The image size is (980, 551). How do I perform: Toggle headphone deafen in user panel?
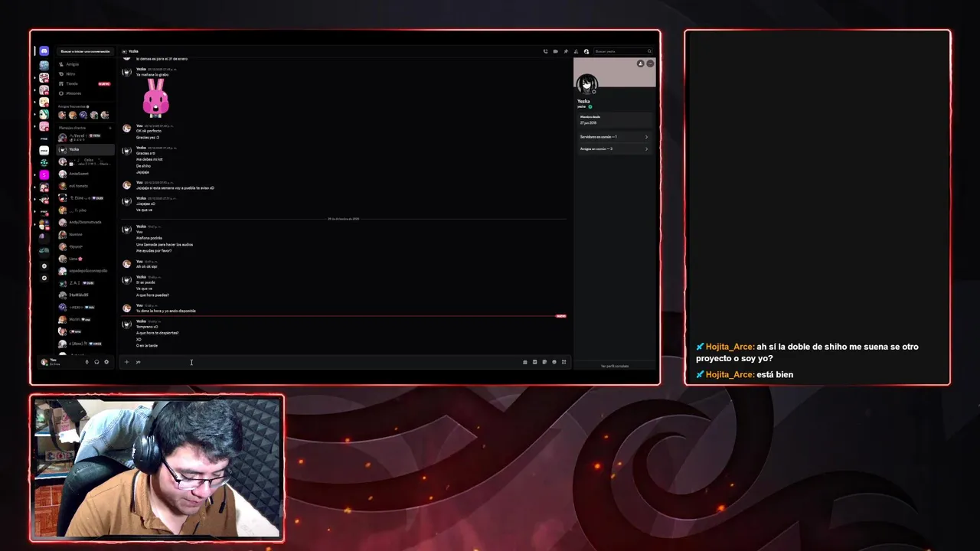[96, 362]
